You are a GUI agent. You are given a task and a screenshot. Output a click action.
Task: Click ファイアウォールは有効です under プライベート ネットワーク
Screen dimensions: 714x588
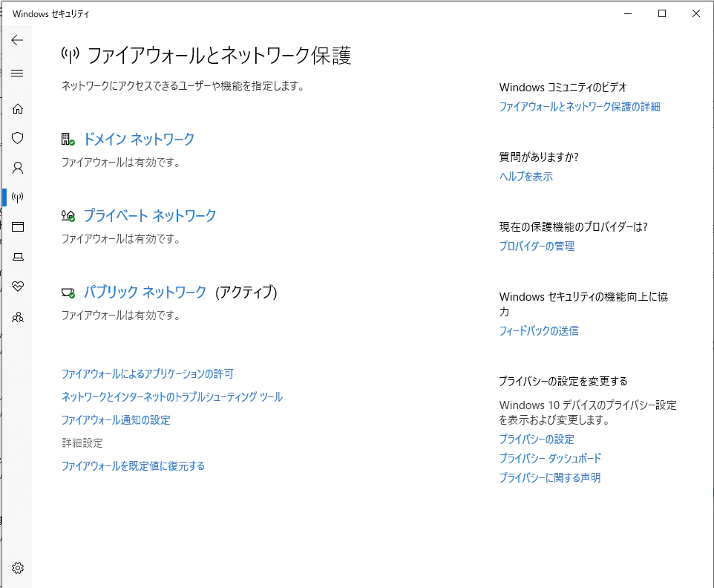point(121,238)
